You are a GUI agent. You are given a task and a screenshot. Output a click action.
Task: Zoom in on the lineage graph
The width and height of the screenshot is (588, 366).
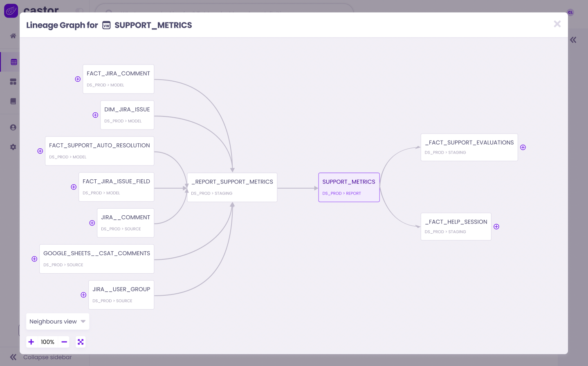click(31, 342)
